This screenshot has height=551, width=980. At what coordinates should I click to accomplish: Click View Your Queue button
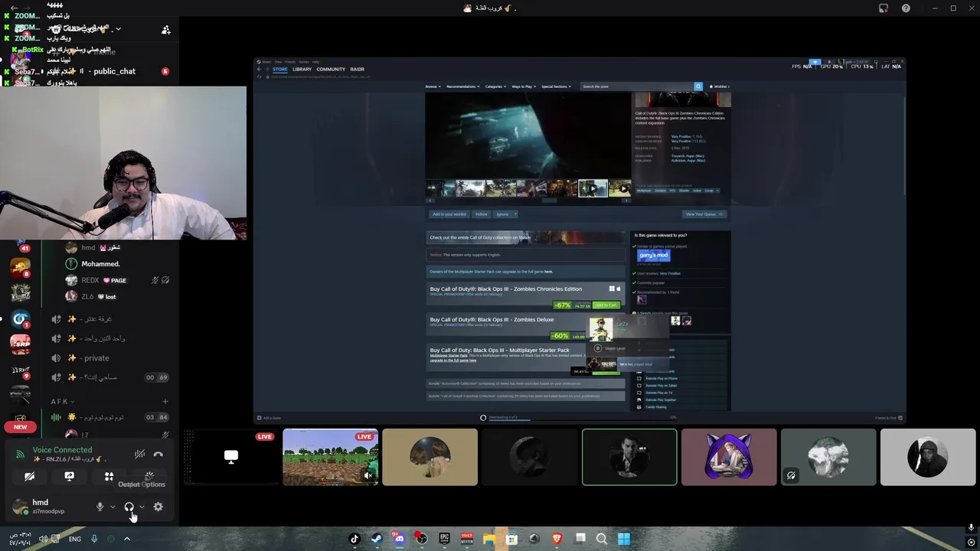click(x=704, y=214)
